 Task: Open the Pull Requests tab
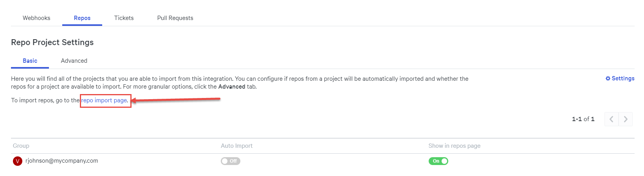point(175,18)
